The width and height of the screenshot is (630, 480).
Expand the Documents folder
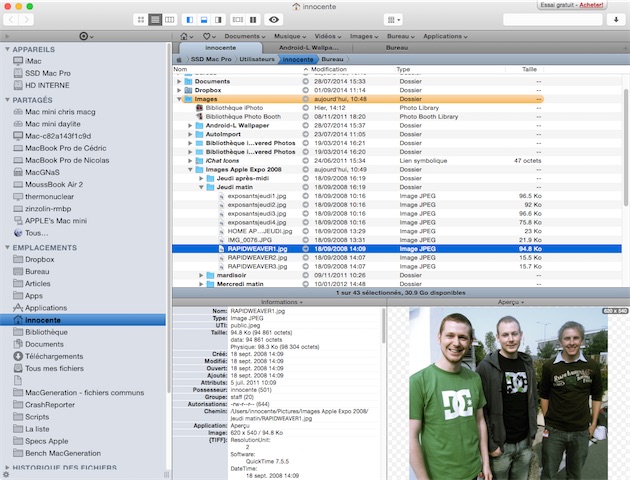click(179, 82)
